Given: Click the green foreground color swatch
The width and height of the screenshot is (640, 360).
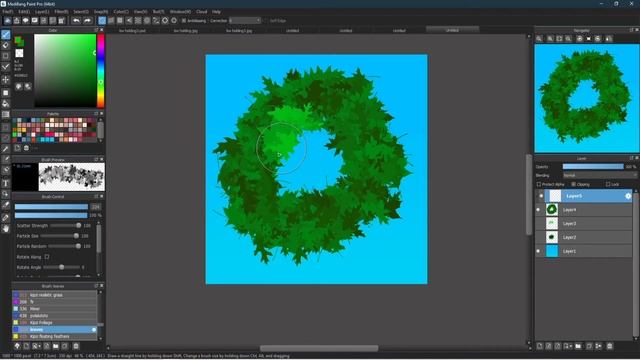Looking at the screenshot, I should (x=18, y=40).
